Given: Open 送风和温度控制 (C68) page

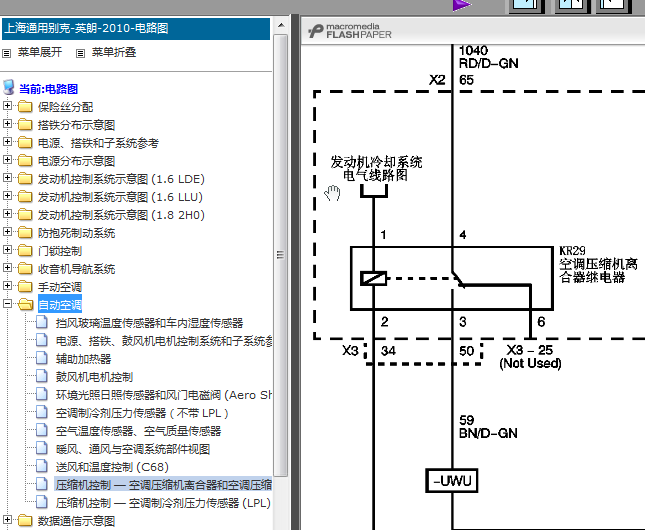Looking at the screenshot, I should pos(112,467).
